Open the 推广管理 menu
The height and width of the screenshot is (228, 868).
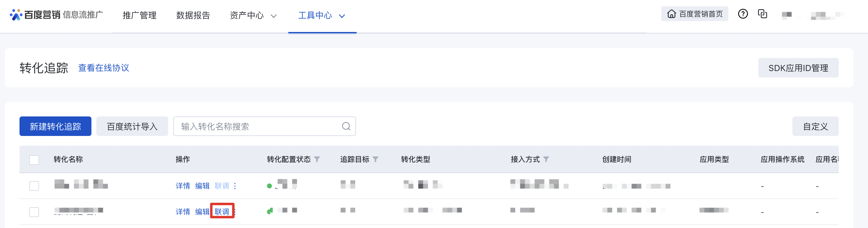[140, 16]
